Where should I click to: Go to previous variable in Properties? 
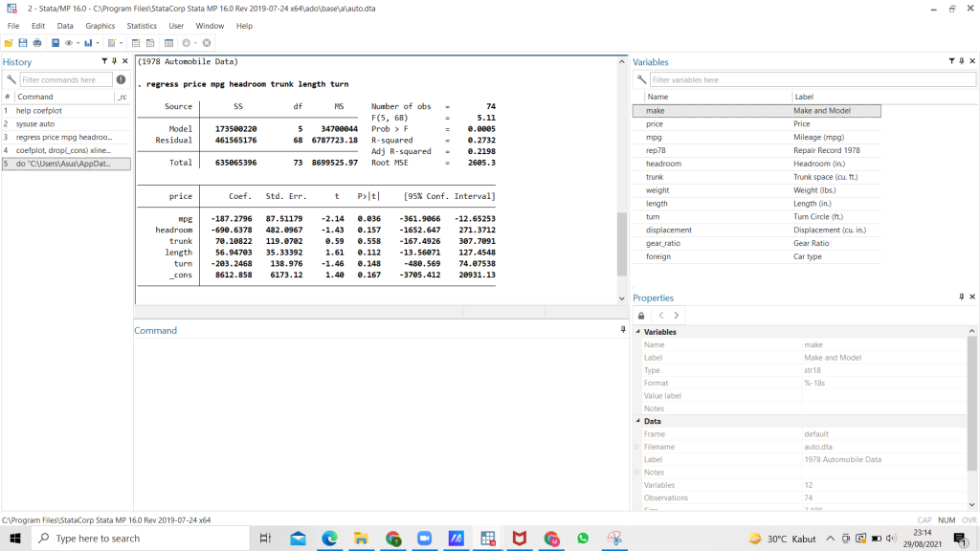tap(661, 316)
